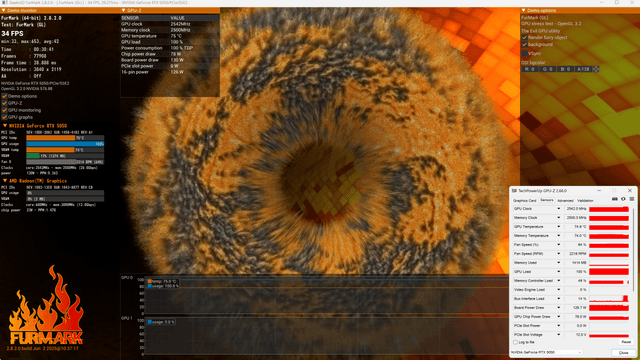Toggle the GPU monitoring checkbox
The width and height of the screenshot is (640, 360).
click(x=4, y=110)
